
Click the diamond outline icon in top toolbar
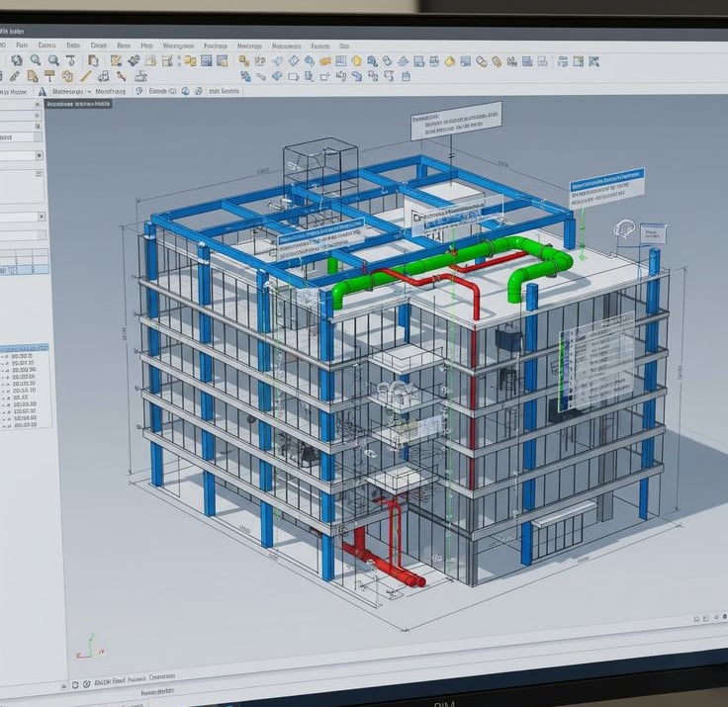click(294, 61)
